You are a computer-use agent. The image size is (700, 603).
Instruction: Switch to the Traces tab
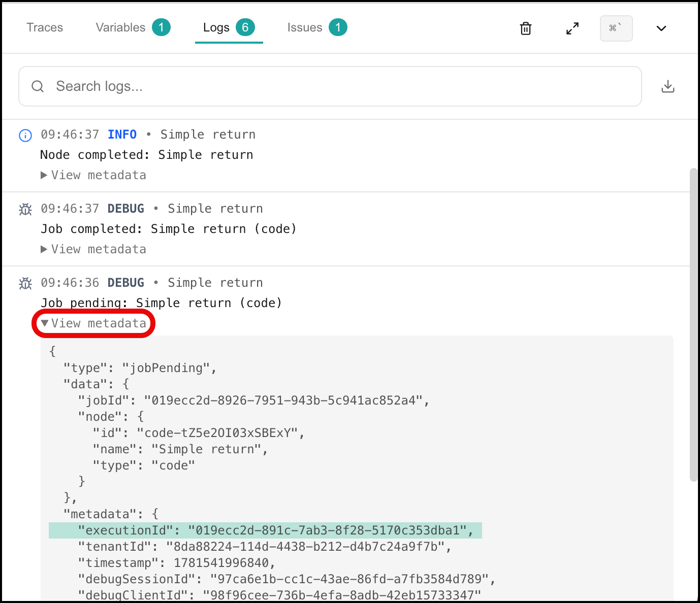coord(45,27)
